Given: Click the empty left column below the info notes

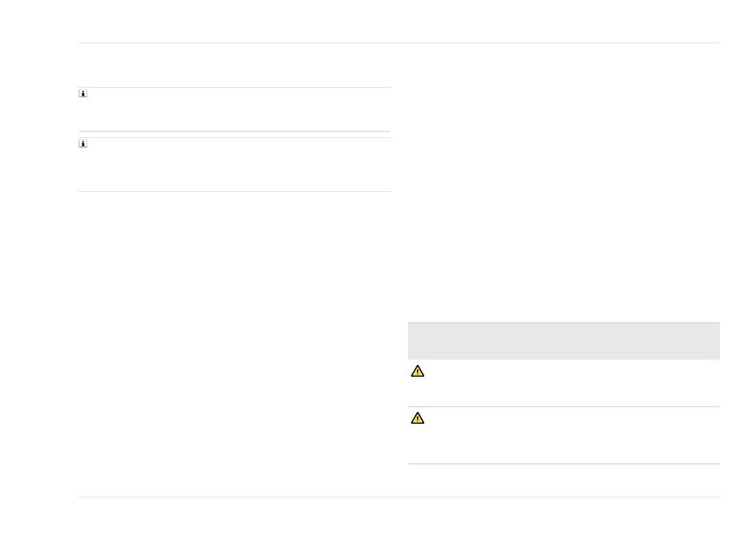Looking at the screenshot, I should click(x=234, y=343).
